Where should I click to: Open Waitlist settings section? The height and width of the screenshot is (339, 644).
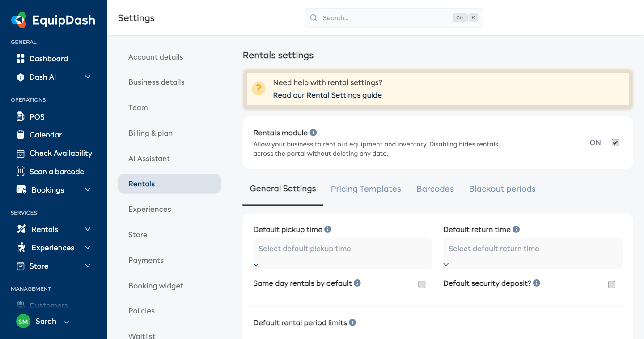point(142,335)
